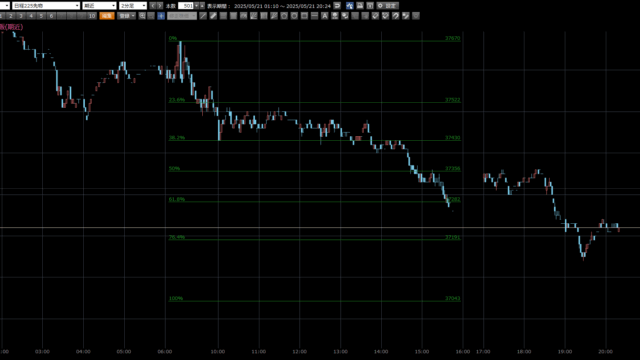Image resolution: width=640 pixels, height=360 pixels.
Task: Select the ellipse circle drawing tool
Action: 294,16
